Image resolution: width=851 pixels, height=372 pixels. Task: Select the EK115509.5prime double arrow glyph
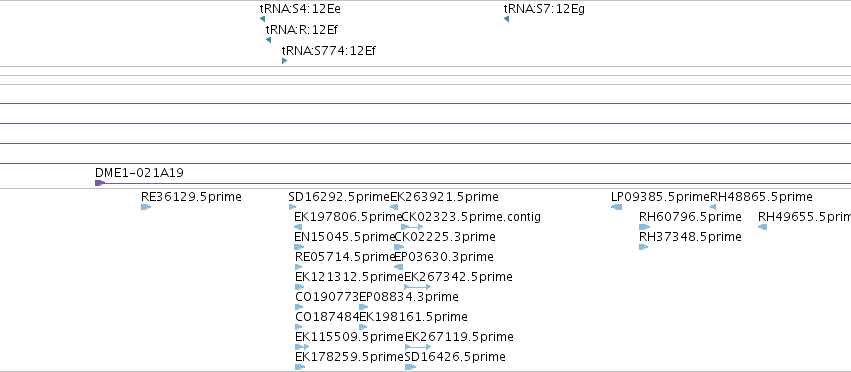(x=302, y=346)
